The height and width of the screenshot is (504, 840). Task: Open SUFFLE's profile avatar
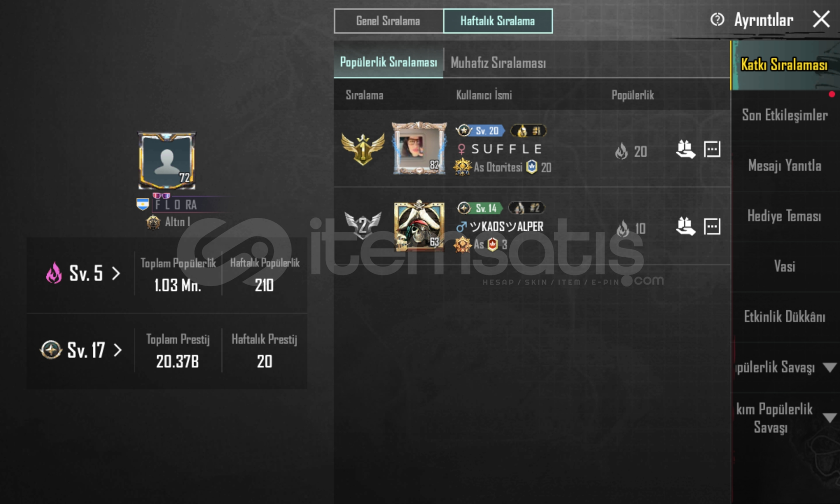(419, 148)
